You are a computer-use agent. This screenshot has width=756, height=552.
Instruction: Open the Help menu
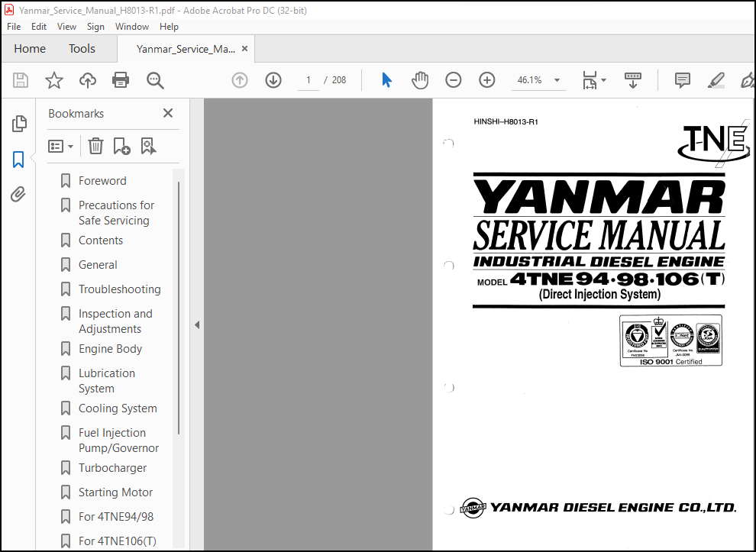(x=169, y=27)
